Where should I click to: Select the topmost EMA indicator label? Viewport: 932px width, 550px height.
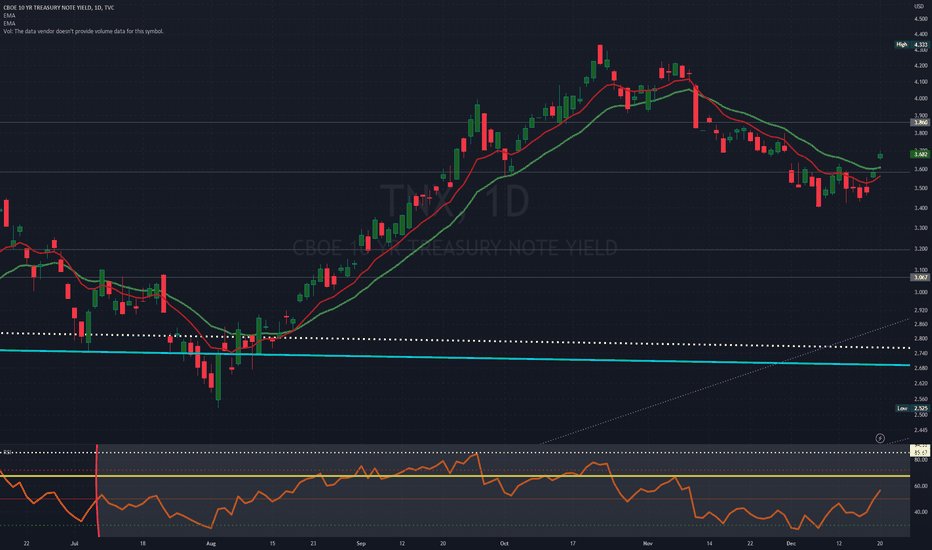coord(10,15)
